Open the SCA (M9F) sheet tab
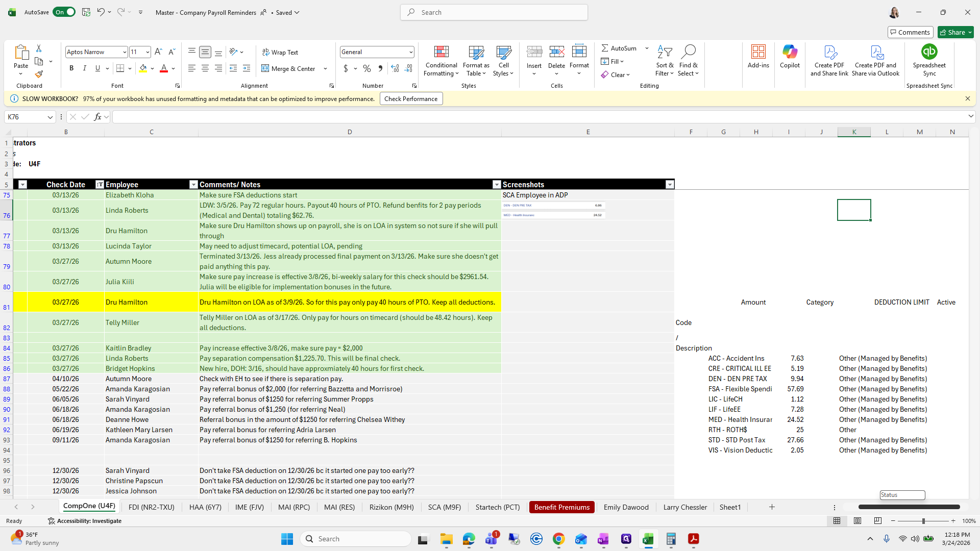Viewport: 980px width, 551px height. coord(444,507)
